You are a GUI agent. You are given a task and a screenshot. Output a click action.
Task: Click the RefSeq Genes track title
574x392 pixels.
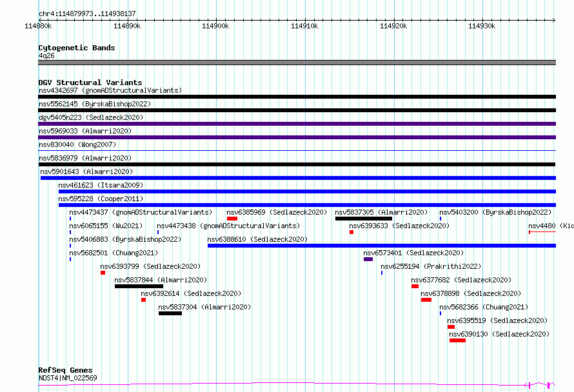click(x=65, y=370)
